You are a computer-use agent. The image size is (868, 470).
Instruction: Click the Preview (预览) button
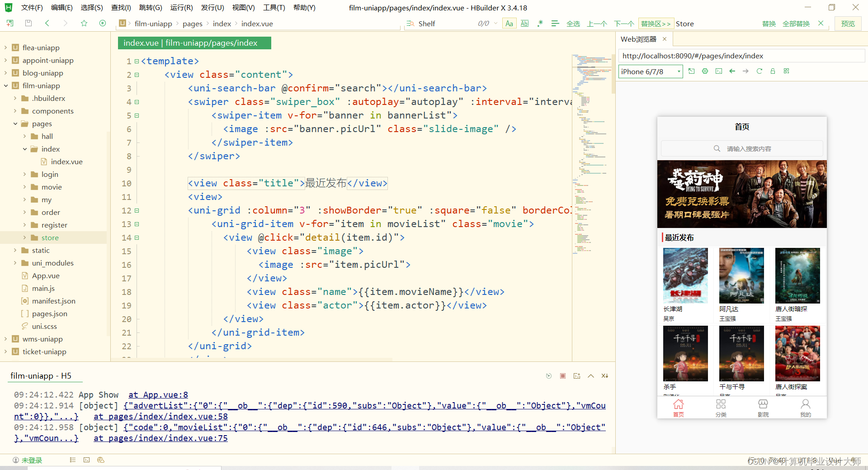848,24
